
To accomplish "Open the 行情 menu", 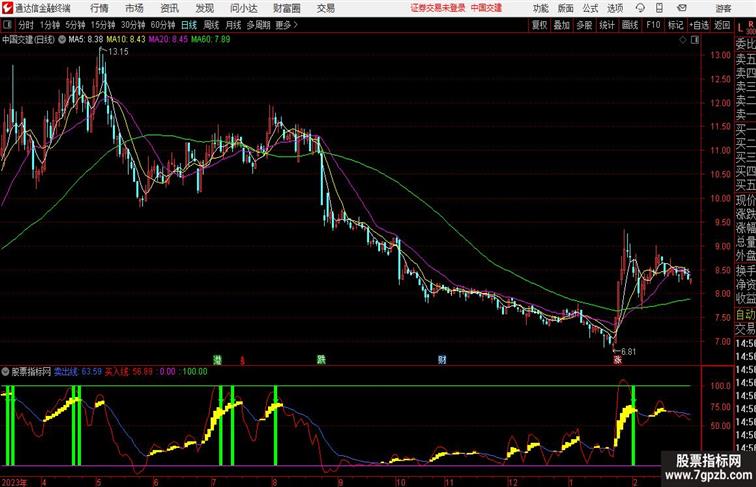I will point(99,8).
